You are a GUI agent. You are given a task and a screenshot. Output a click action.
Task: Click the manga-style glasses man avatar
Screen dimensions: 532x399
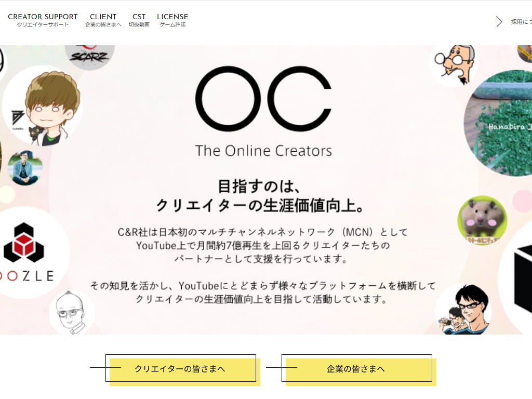pos(463,311)
